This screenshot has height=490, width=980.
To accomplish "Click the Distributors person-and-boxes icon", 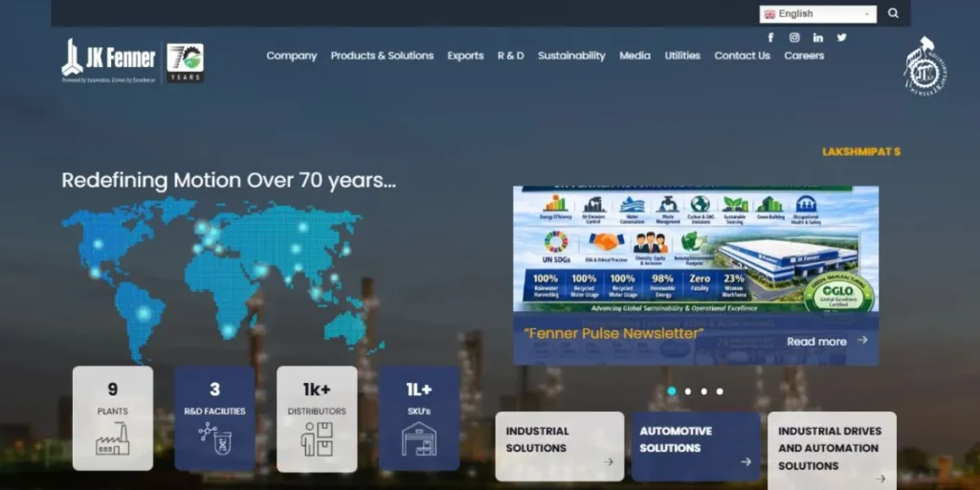I will (x=317, y=438).
